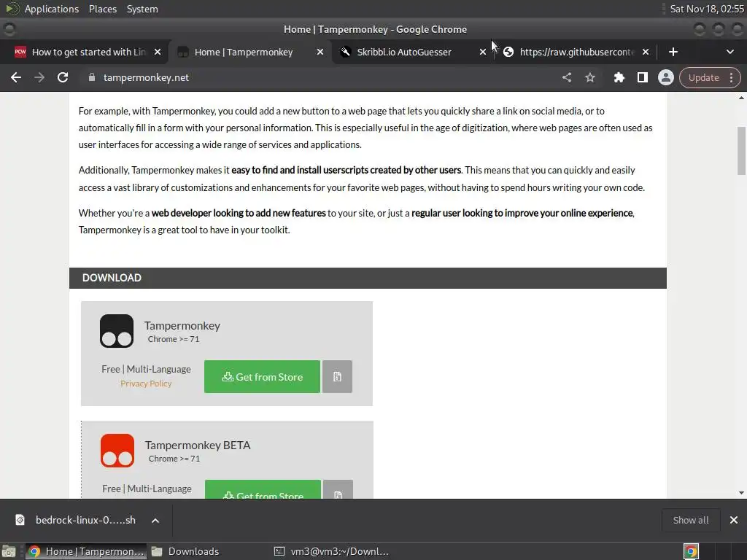Click the page vertical scrollbar thumb

click(x=741, y=151)
